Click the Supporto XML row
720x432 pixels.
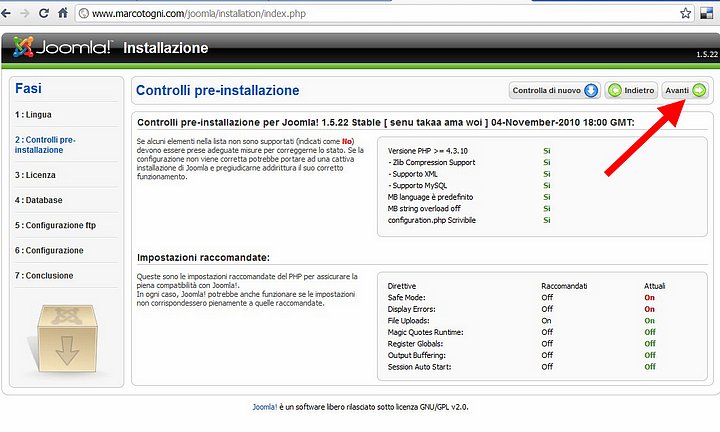pos(469,174)
